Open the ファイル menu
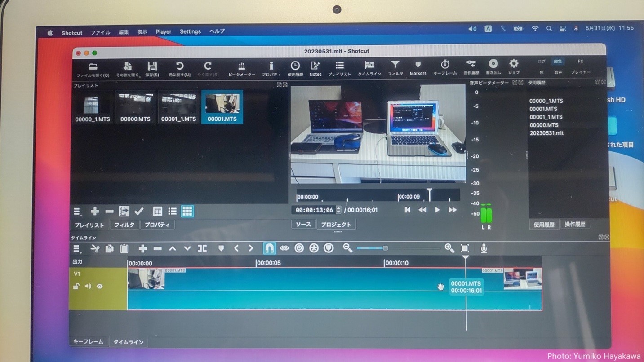Image resolution: width=644 pixels, height=362 pixels. 101,32
